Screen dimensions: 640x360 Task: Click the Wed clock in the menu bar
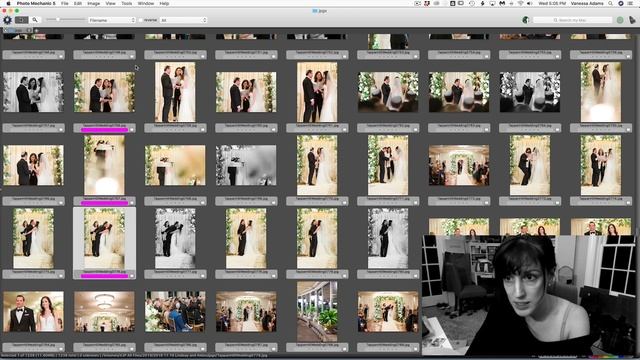point(552,3)
